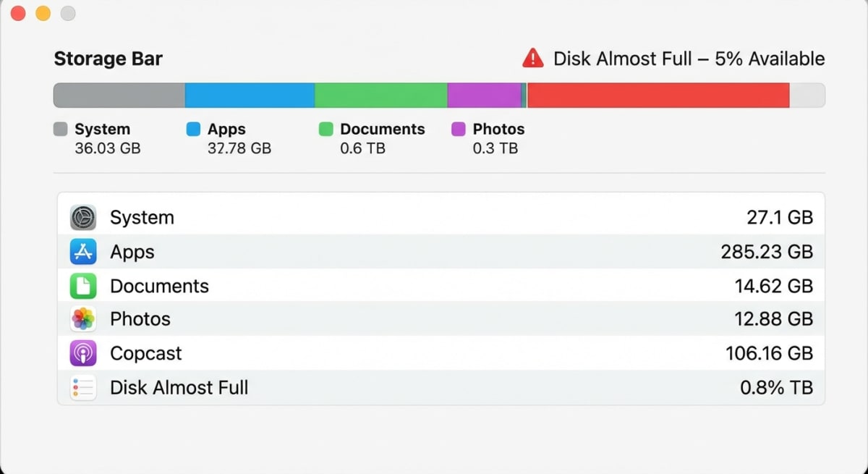Screen dimensions: 868x474
Task: Click the Disk Almost Full list icon
Action: click(82, 387)
